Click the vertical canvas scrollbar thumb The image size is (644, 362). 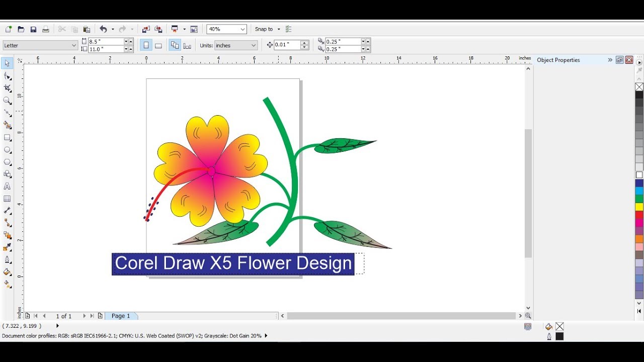pos(528,194)
